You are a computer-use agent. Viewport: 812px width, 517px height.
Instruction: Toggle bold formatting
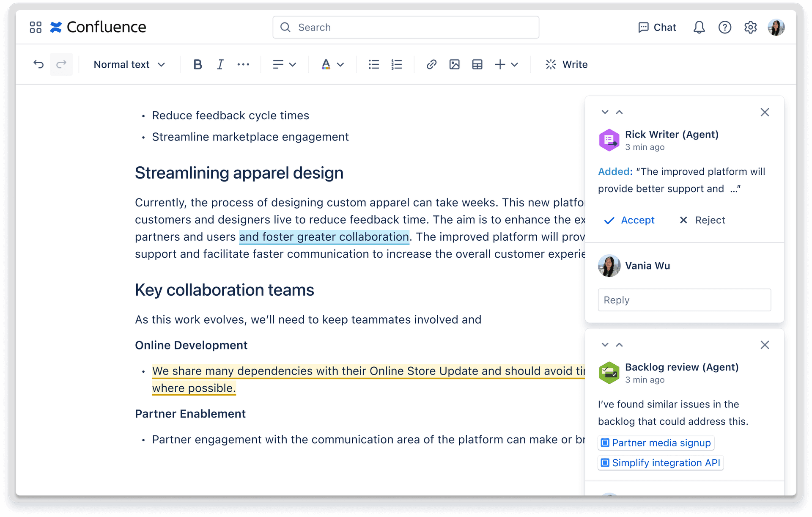pos(198,64)
